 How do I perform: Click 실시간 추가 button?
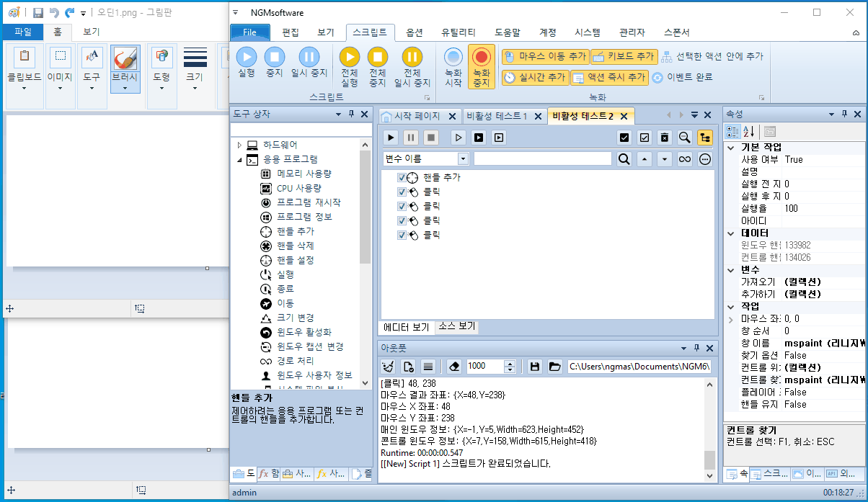point(534,77)
